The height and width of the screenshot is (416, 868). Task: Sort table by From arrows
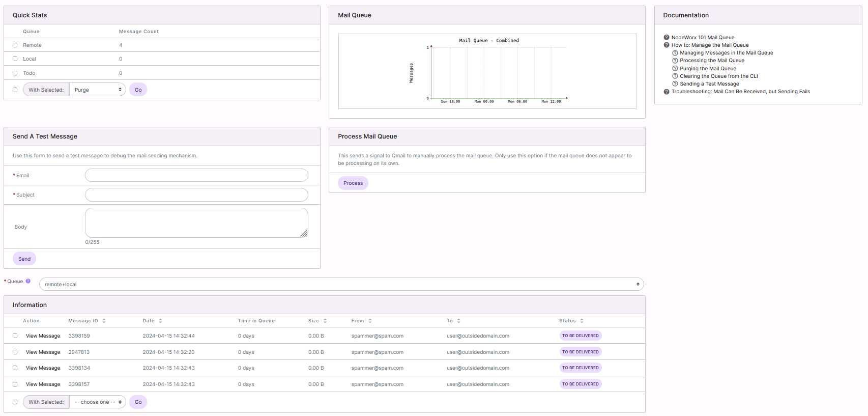(x=370, y=321)
